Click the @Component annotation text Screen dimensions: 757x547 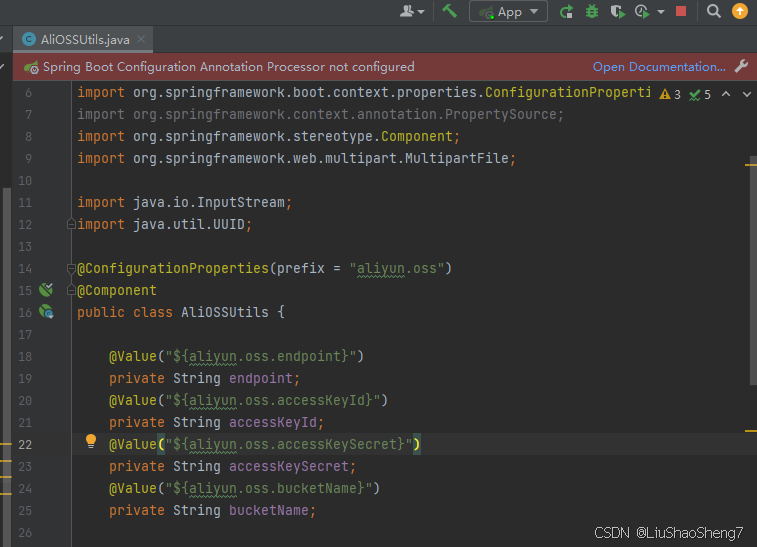[117, 291]
